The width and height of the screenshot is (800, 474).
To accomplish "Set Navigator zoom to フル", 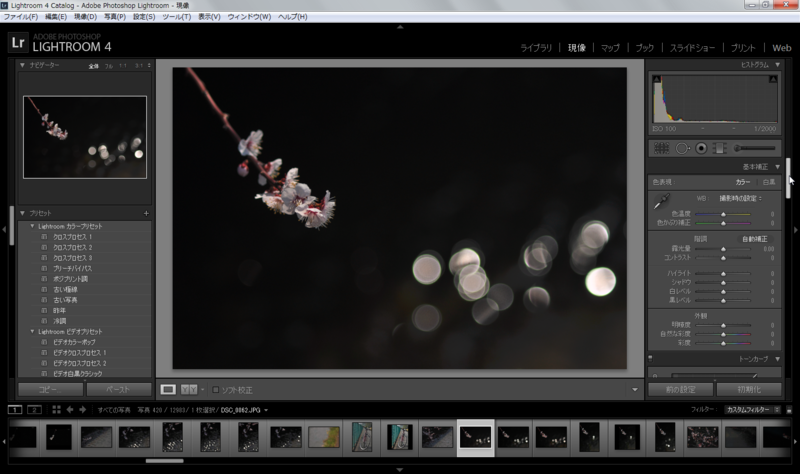I will (x=109, y=66).
